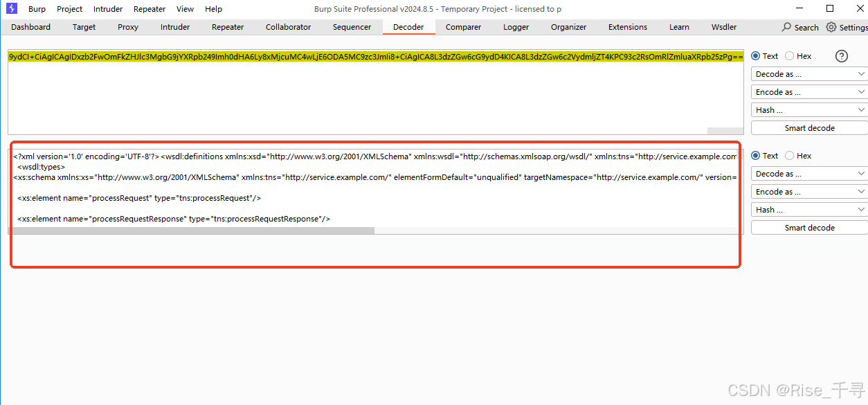868x405 pixels.
Task: Switch to the Intruder tab
Action: pos(175,27)
